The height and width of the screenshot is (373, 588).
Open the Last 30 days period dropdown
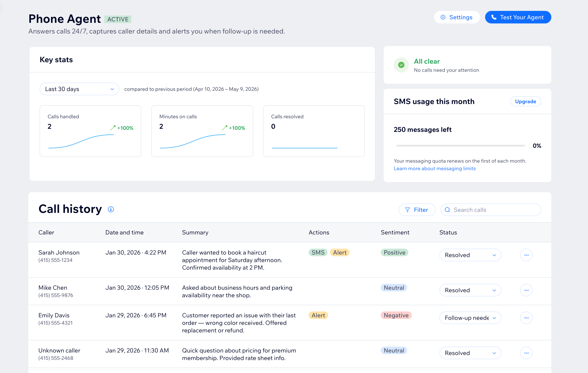tap(79, 89)
